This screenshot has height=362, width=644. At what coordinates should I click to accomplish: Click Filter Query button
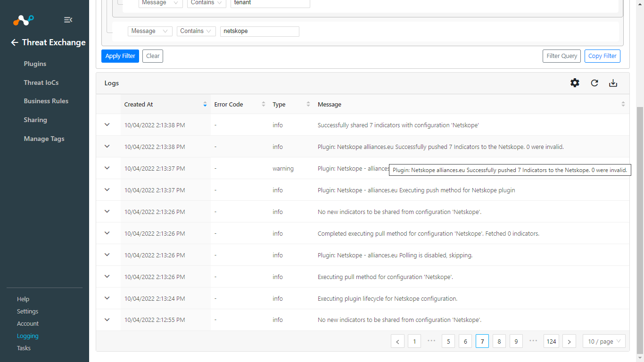pyautogui.click(x=562, y=56)
